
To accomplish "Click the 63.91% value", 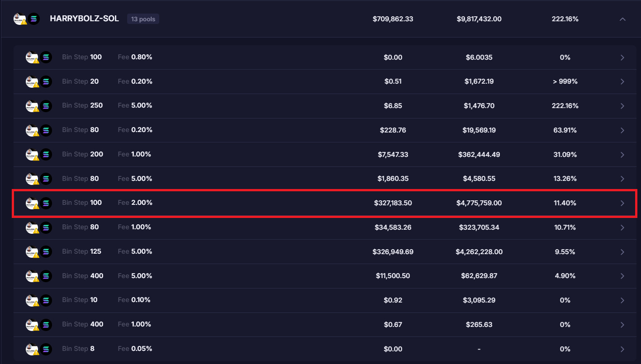I will [x=565, y=130].
